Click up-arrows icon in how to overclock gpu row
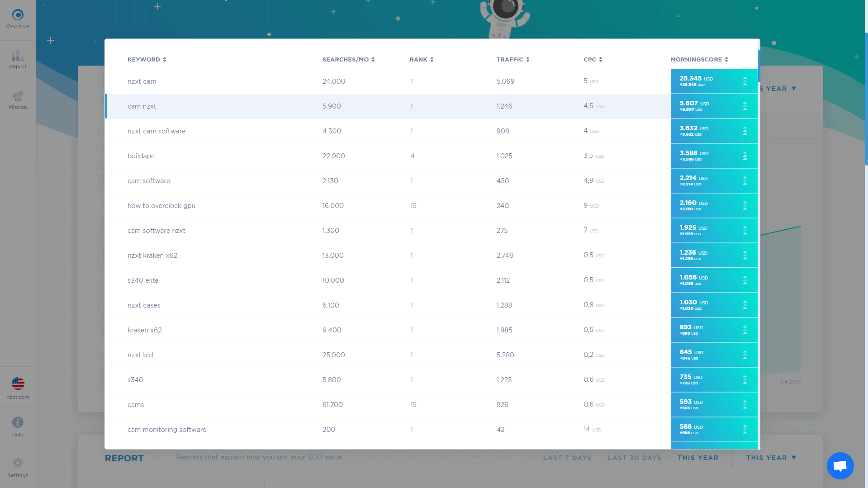Viewport: 868px width, 488px height. tap(745, 206)
